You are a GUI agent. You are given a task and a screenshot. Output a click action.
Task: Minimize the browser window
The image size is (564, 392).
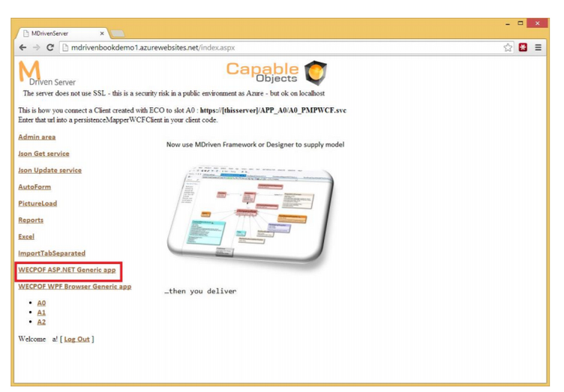508,23
